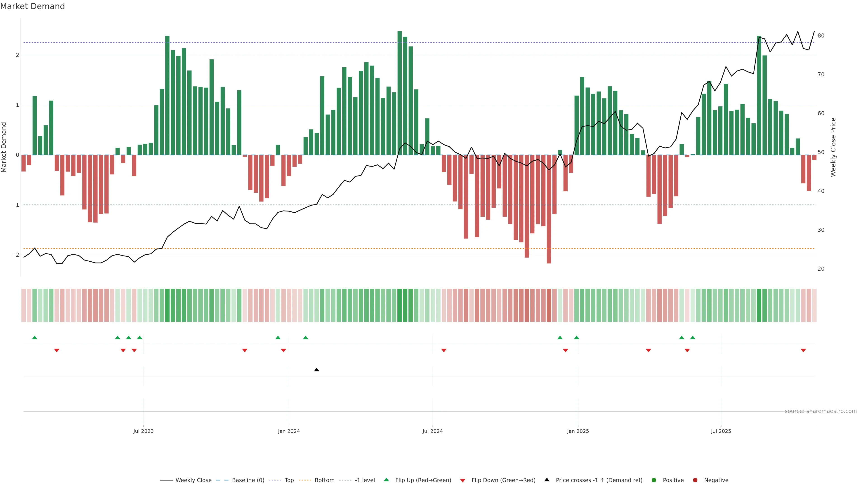Click the black triangle legend icon for Price crosses
The width and height of the screenshot is (868, 488).
click(x=547, y=480)
